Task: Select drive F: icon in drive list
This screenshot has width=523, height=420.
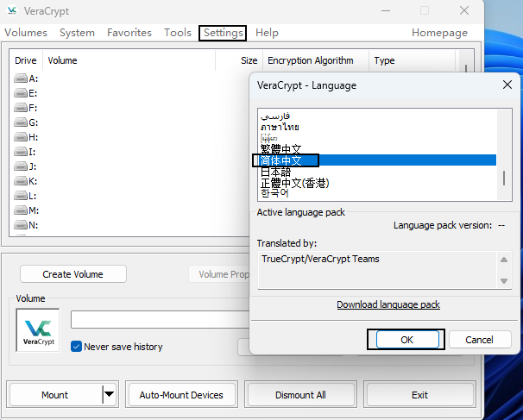Action: tap(21, 108)
